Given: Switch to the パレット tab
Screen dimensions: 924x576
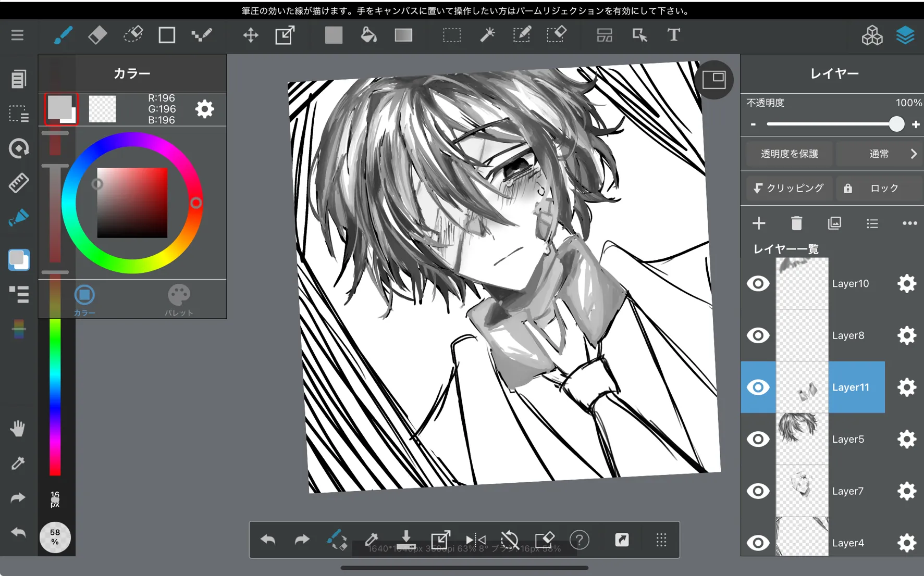Looking at the screenshot, I should click(x=179, y=300).
